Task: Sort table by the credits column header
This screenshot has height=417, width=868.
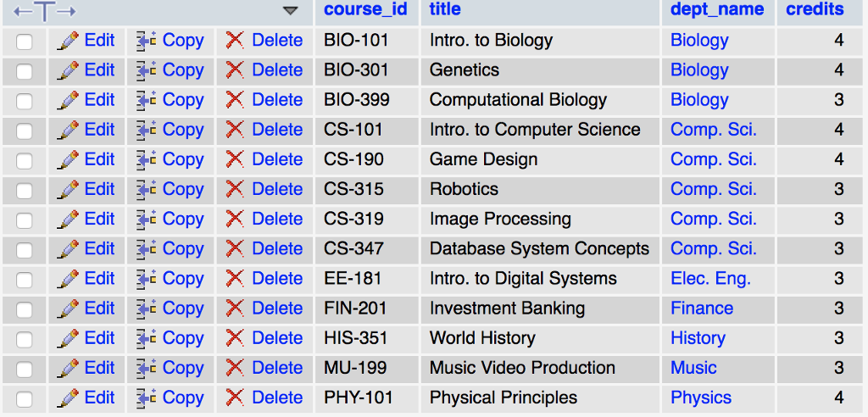Action: click(x=815, y=8)
